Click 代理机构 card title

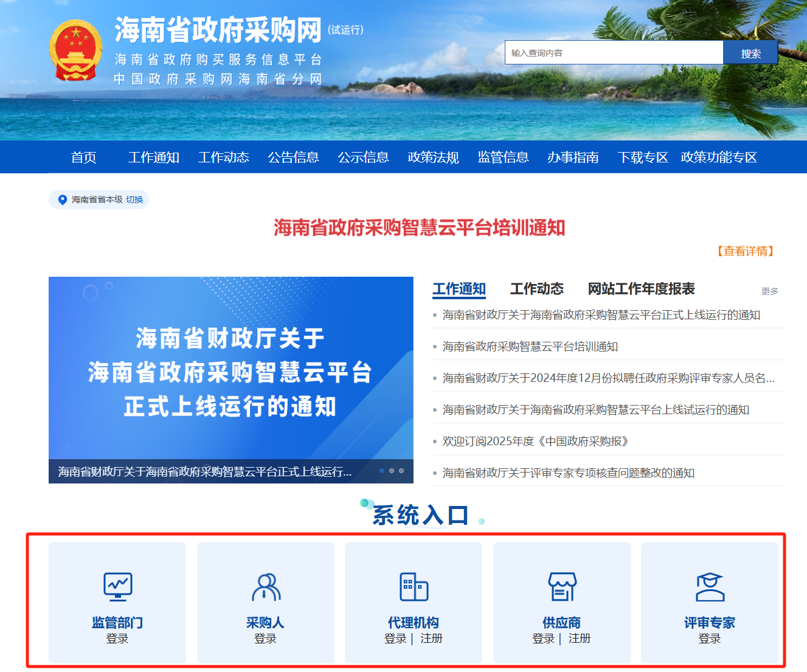pos(414,623)
